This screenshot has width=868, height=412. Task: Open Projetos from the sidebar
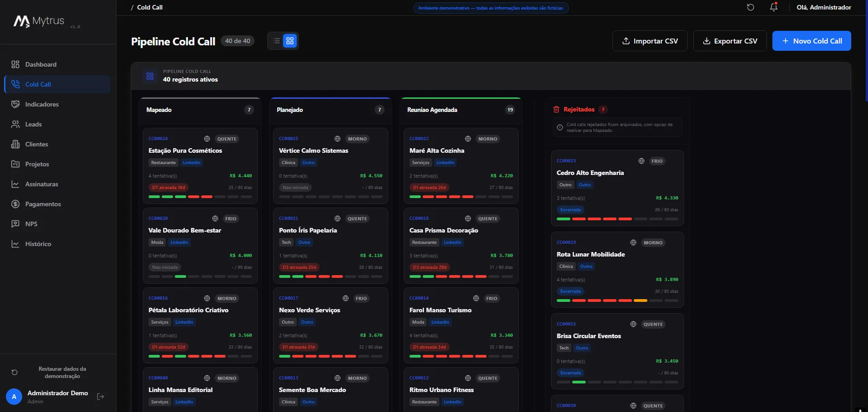coord(58,164)
